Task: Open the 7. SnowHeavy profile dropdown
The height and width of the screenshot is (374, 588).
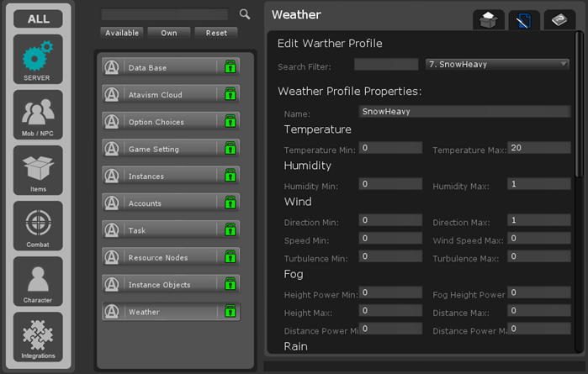Action: pyautogui.click(x=497, y=64)
